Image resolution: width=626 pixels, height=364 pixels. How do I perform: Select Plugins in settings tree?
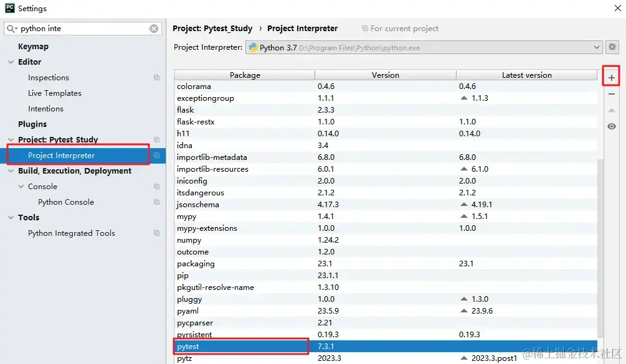tap(32, 124)
